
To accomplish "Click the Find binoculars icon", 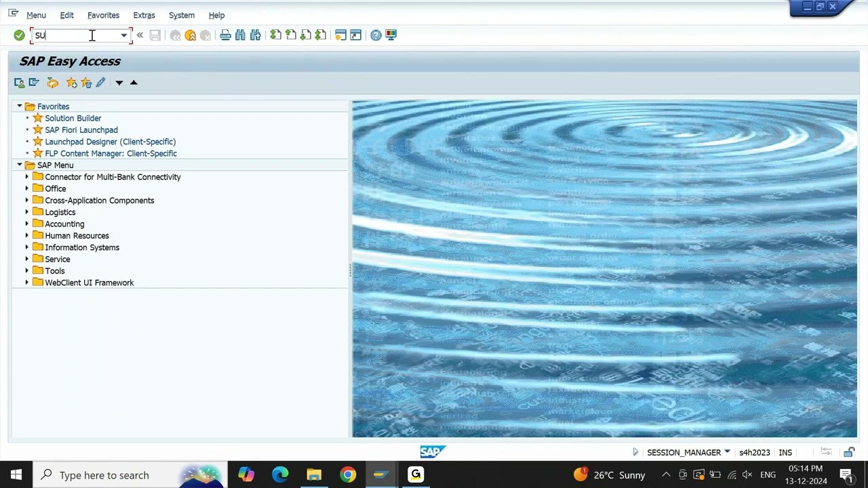I will pyautogui.click(x=240, y=35).
